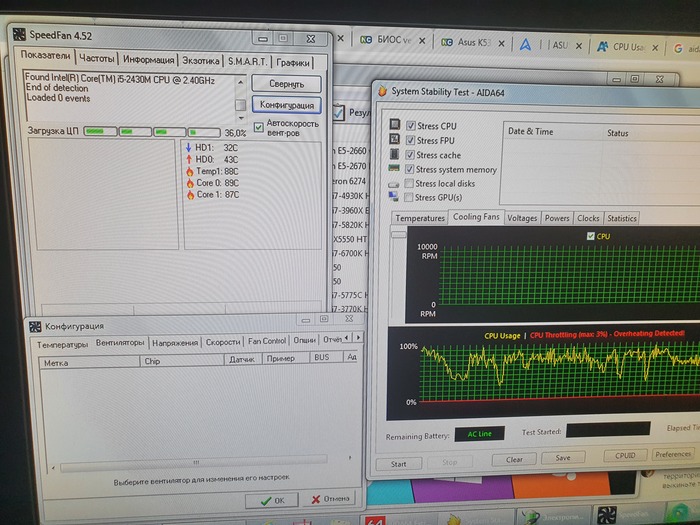
Task: Open the Fan Control configuration tab
Action: [267, 342]
